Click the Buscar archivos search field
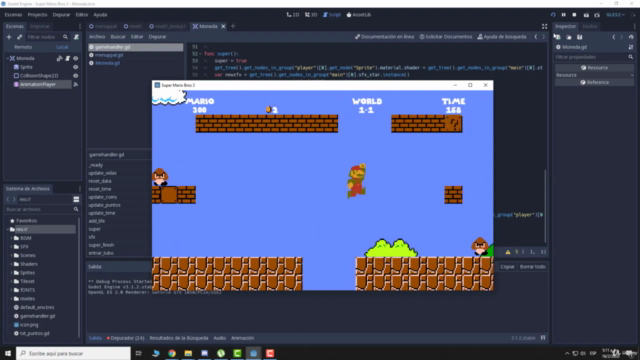Viewport: 640px width, 360px height. (x=42, y=209)
